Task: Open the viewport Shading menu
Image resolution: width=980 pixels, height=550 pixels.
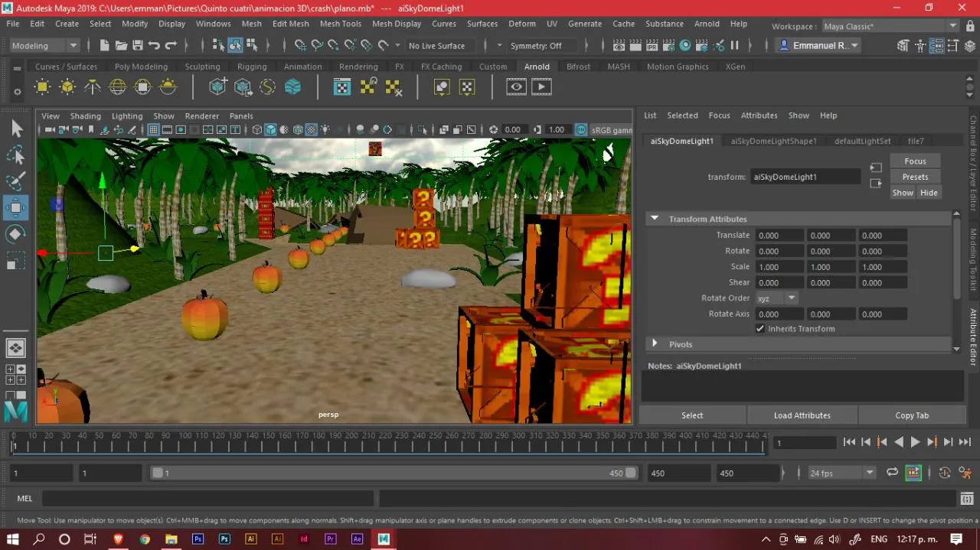Action: (x=85, y=116)
